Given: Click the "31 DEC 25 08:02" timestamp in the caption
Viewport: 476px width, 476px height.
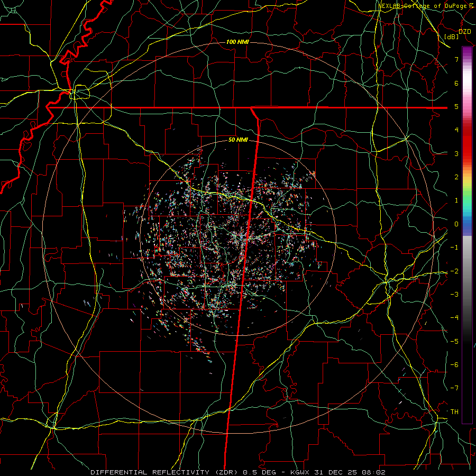Looking at the screenshot, I should 349,472.
